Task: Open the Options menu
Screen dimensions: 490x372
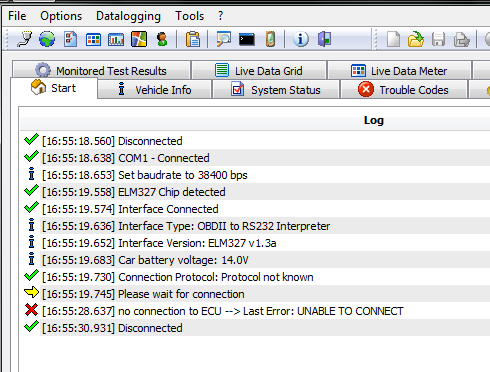Action: 61,16
